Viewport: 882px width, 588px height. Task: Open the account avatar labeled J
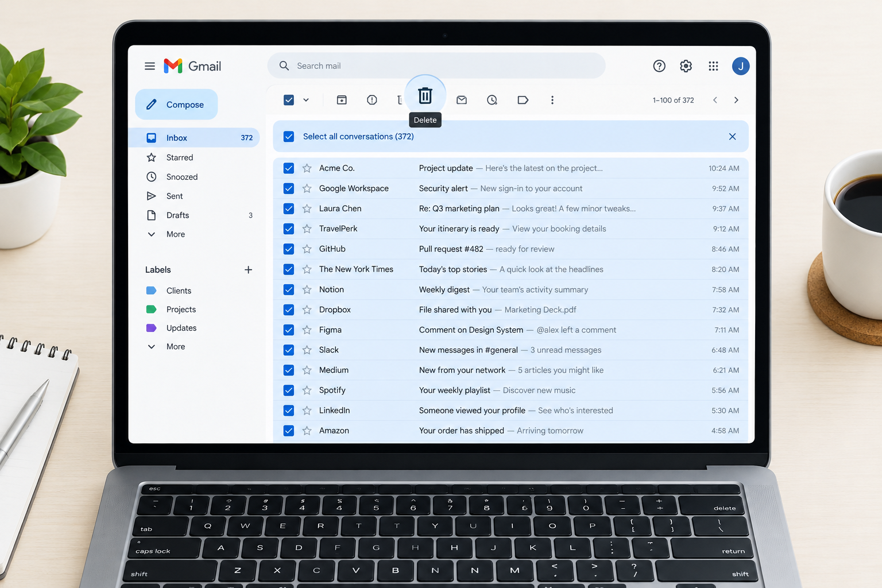741,66
